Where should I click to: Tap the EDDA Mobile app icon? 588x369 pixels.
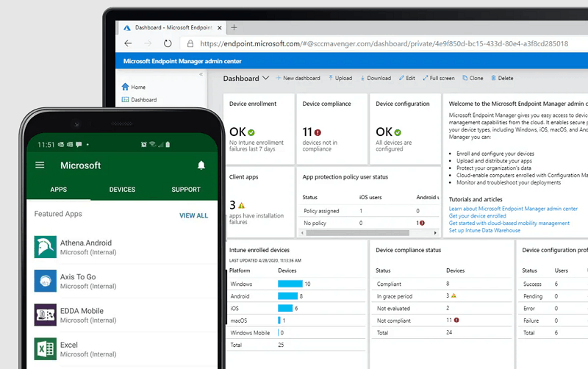click(46, 315)
